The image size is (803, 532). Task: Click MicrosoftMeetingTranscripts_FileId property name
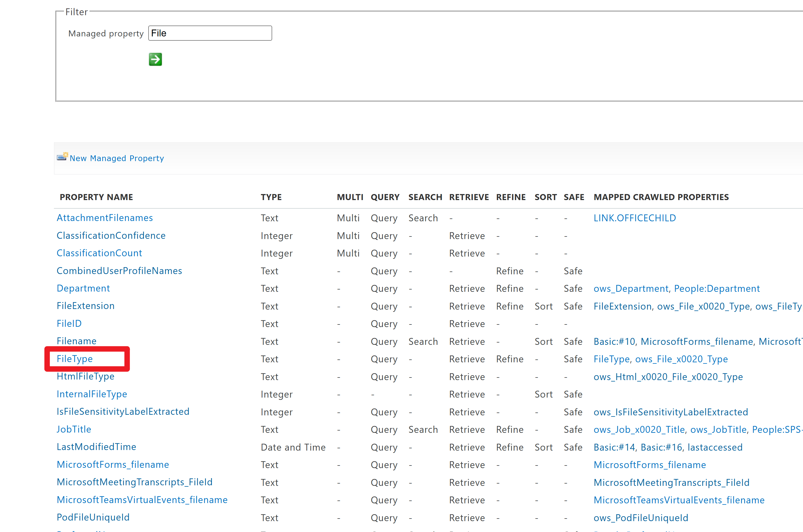(135, 482)
